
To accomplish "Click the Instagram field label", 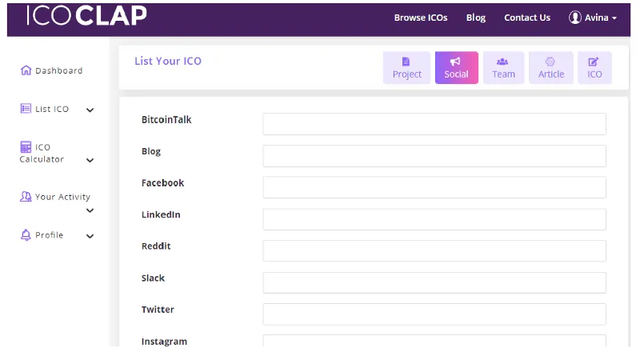I will (164, 342).
